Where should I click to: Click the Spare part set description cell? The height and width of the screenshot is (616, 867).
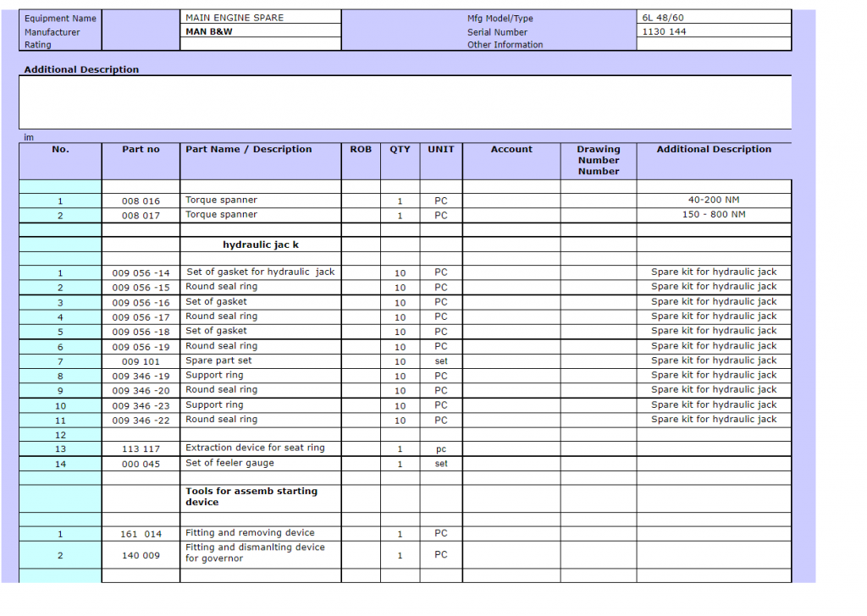click(x=260, y=360)
